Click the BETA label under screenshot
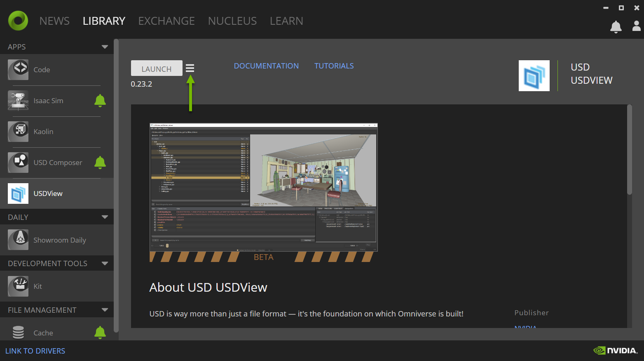This screenshot has height=361, width=644. click(263, 257)
